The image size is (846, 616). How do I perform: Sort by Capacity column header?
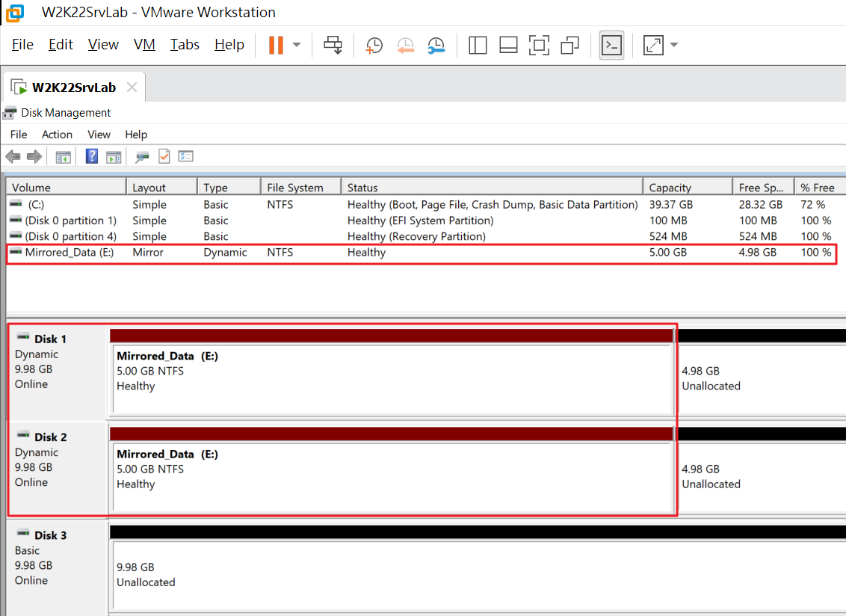[x=688, y=188]
